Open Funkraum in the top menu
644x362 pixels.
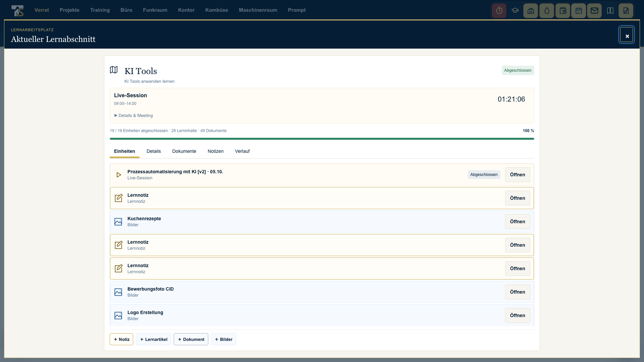[x=155, y=10]
